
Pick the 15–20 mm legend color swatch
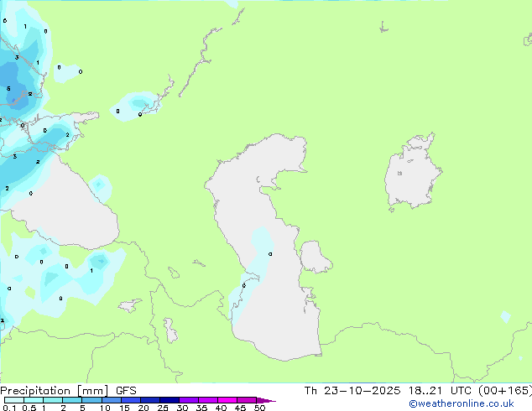(x=130, y=400)
